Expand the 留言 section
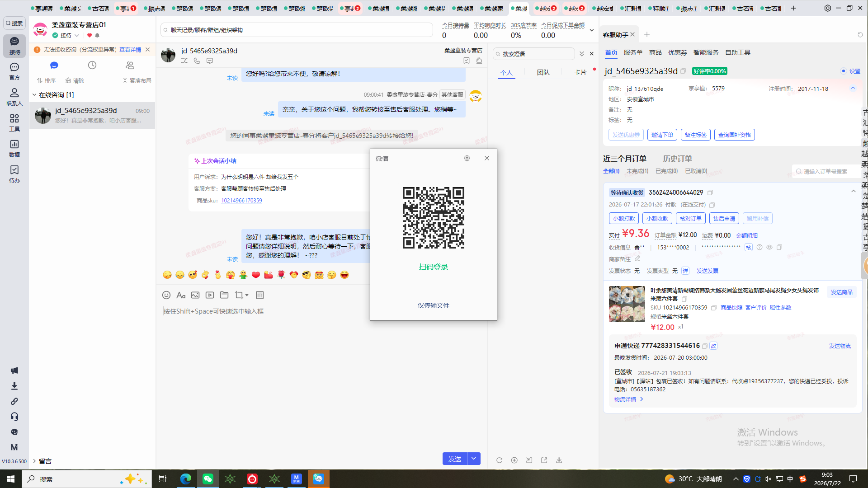This screenshot has height=488, width=868. (x=34, y=461)
